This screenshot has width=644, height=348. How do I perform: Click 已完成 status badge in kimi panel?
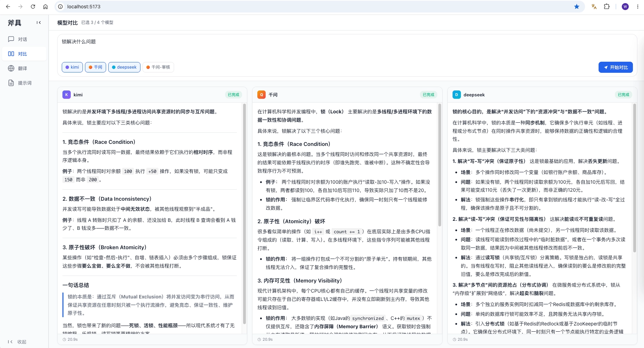(233, 95)
